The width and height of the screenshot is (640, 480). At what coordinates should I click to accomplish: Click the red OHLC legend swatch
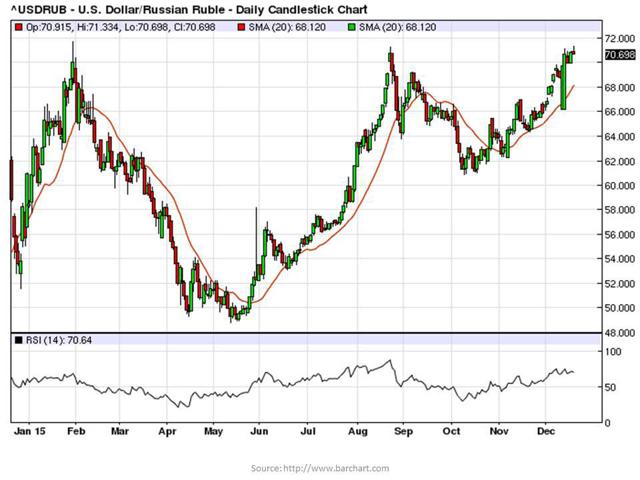pyautogui.click(x=18, y=27)
